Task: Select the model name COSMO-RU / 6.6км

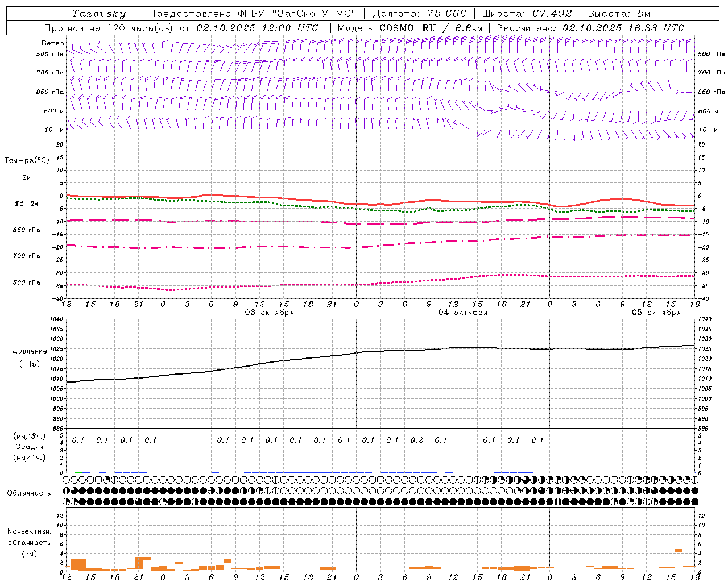Action: click(431, 28)
